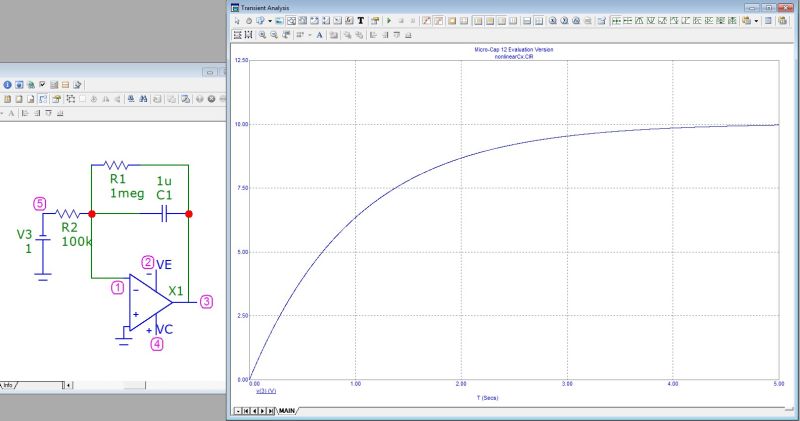The image size is (800, 421).
Task: Click the Info tab in schematic window
Action: (x=8, y=385)
